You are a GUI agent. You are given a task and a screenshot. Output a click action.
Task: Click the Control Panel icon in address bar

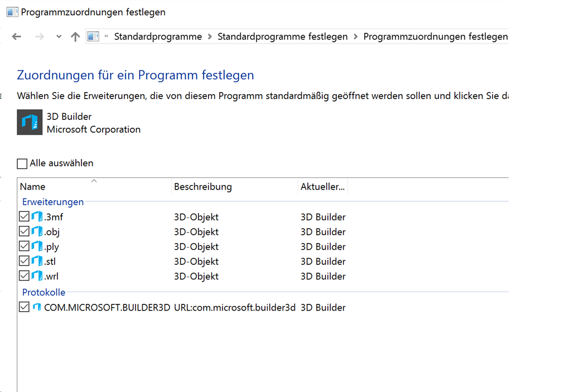click(x=93, y=36)
